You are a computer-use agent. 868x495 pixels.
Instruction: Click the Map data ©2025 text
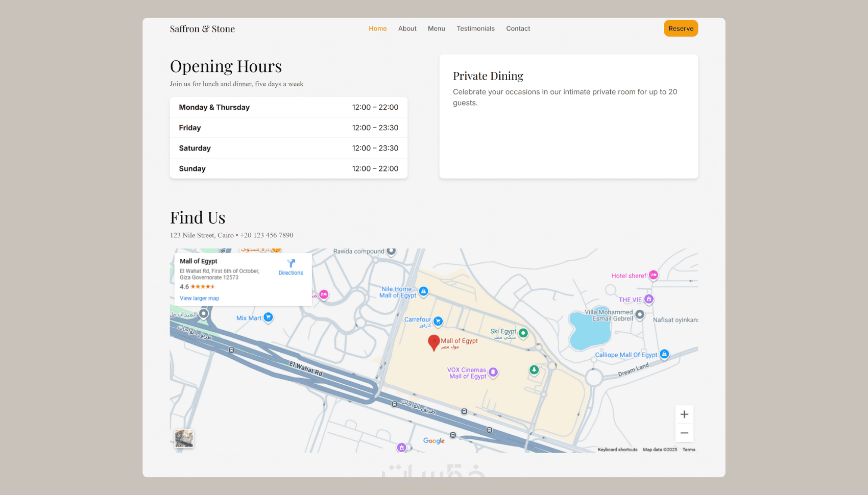660,450
